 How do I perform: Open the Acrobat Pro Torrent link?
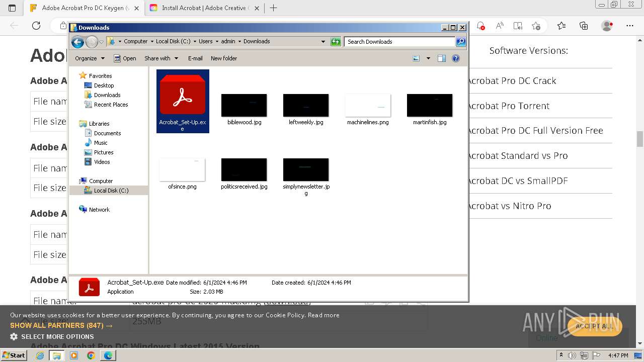tap(508, 106)
